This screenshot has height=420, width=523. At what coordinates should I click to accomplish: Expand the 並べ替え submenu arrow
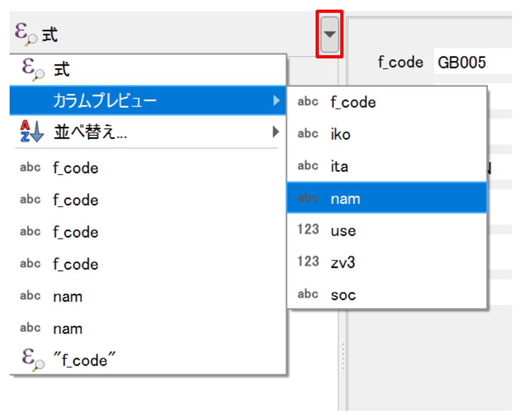point(275,132)
